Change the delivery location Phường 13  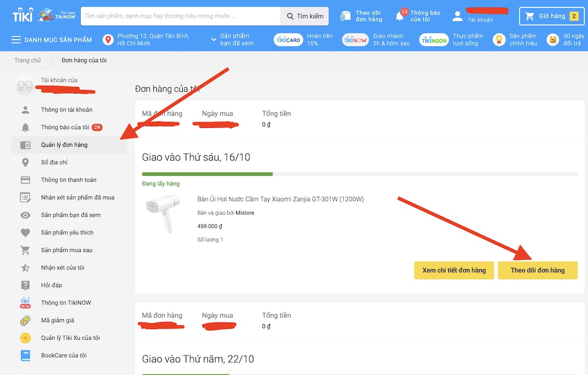pyautogui.click(x=147, y=40)
